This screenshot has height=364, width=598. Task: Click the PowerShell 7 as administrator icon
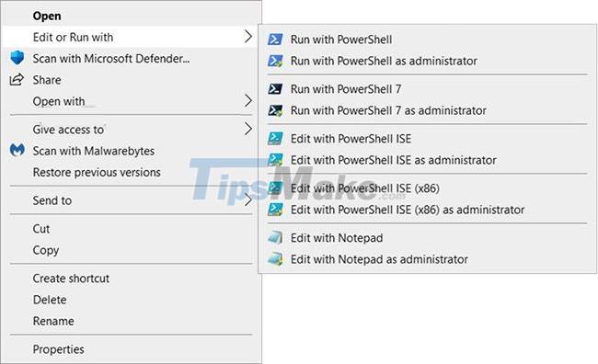coord(275,110)
